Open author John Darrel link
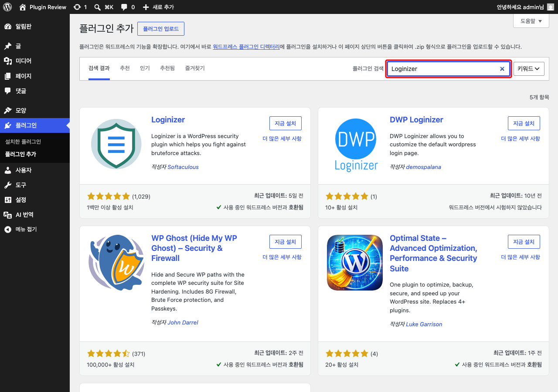Image resolution: width=558 pixels, height=392 pixels. [x=183, y=323]
